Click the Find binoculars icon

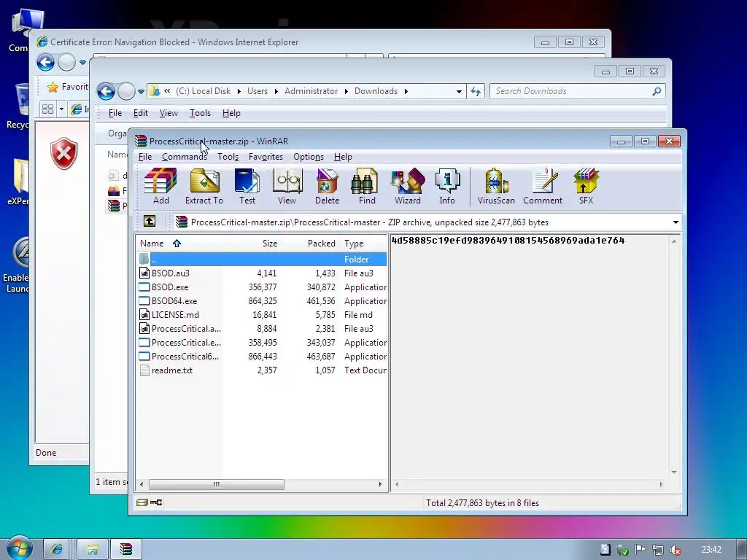367,186
